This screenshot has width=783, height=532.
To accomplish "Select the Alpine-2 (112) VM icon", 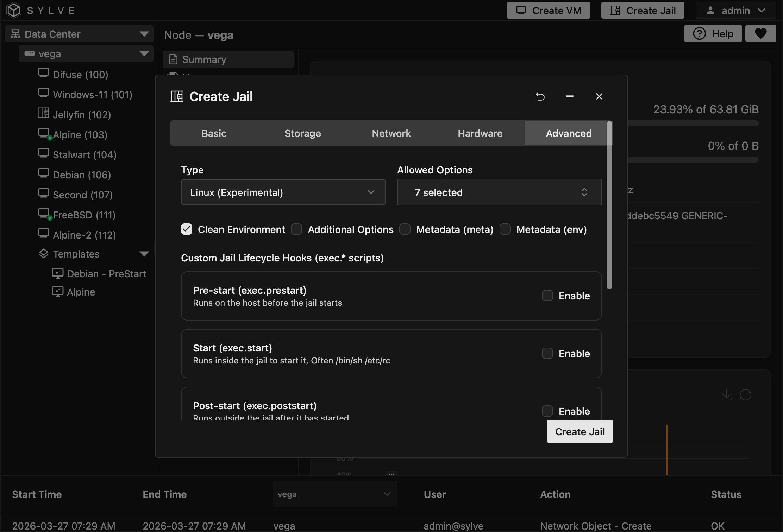I will point(44,234).
